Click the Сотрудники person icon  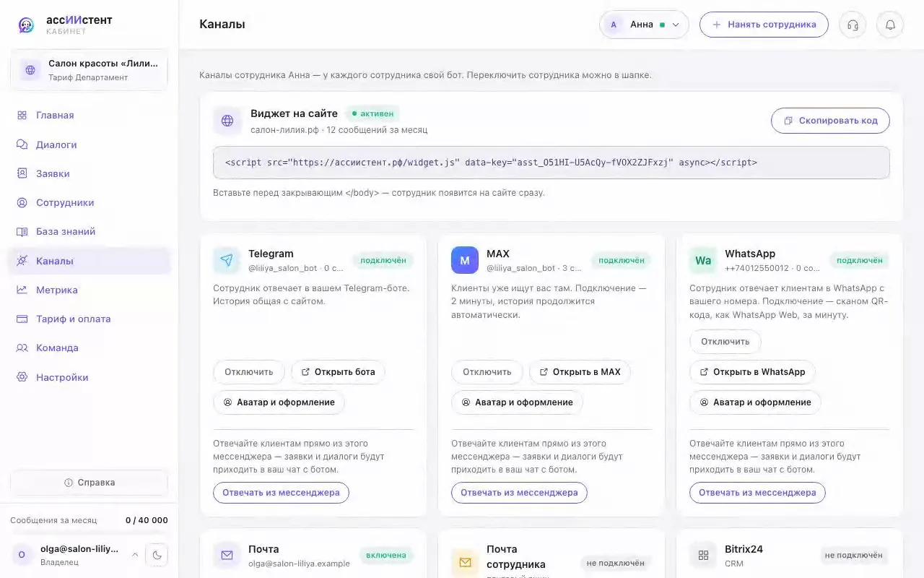tap(22, 203)
